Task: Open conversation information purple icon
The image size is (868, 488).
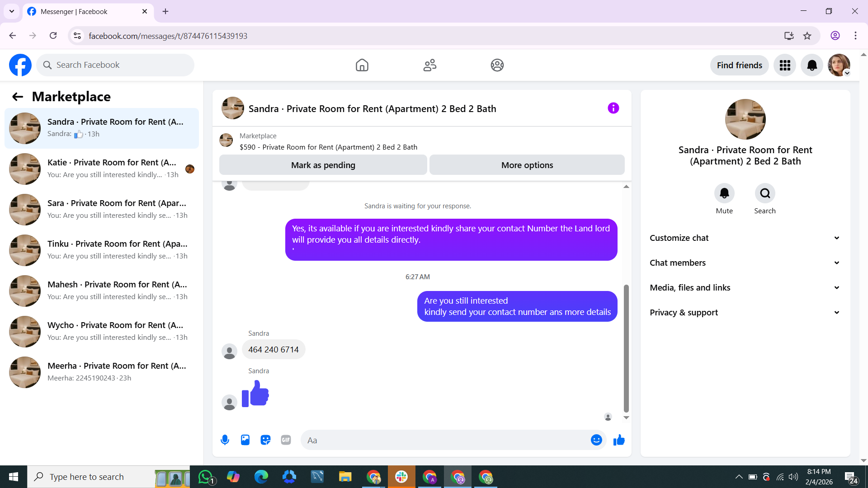Action: coord(613,108)
